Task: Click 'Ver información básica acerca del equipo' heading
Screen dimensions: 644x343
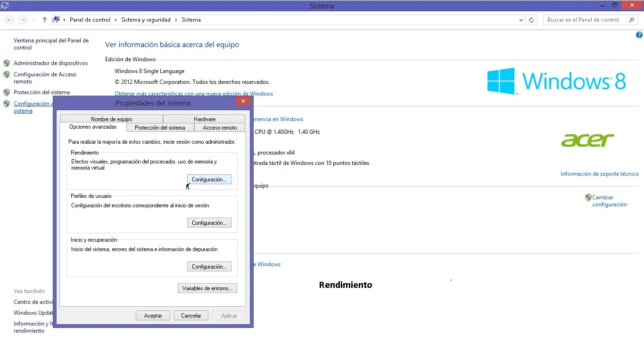Action: [x=172, y=45]
